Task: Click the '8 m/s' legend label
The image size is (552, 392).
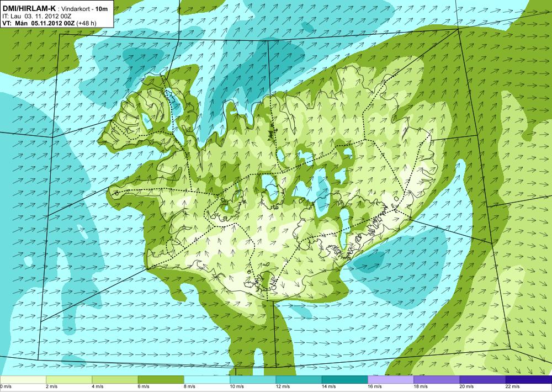Action: (190, 386)
